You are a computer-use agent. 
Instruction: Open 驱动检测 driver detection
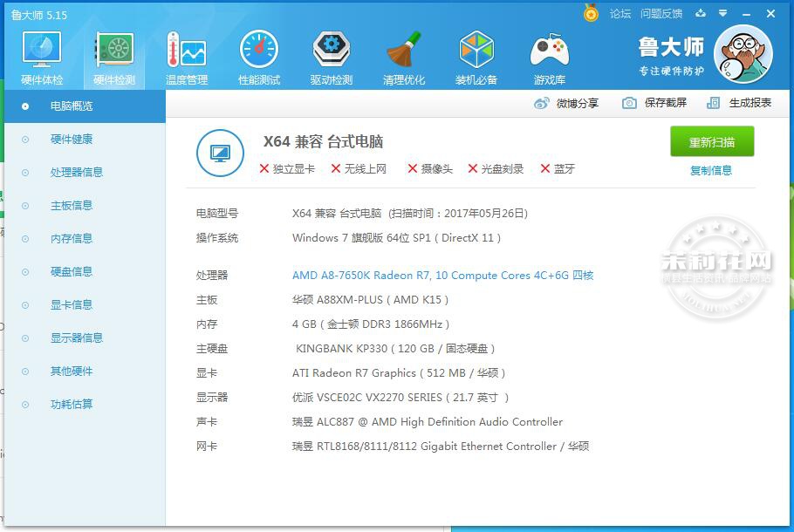coord(332,58)
